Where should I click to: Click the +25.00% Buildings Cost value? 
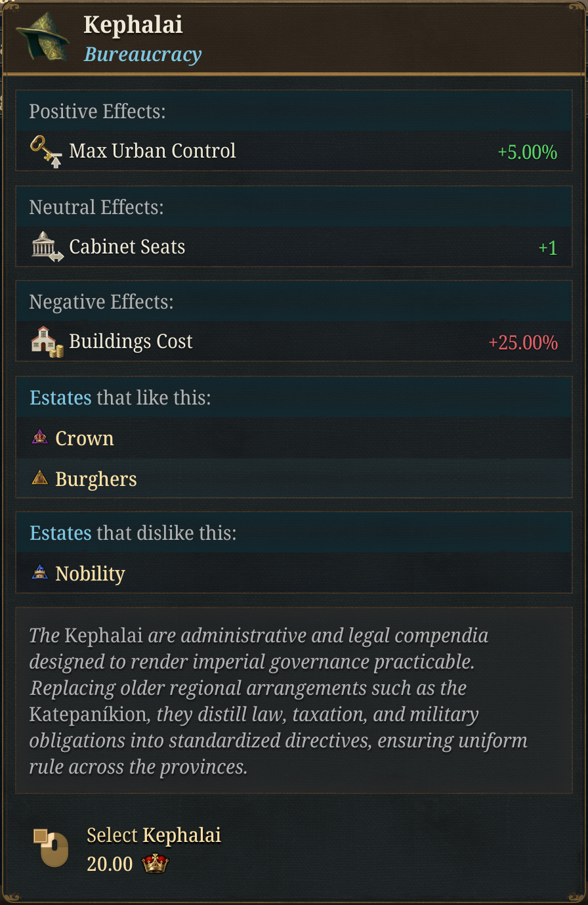[x=523, y=343]
